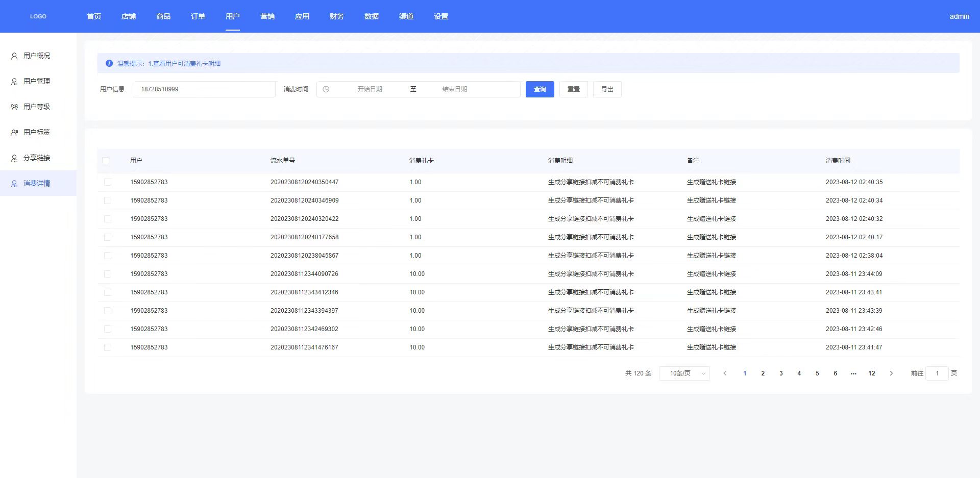Click the 用户标签 sidebar icon
Viewport: 980px width, 478px height.
pos(14,133)
